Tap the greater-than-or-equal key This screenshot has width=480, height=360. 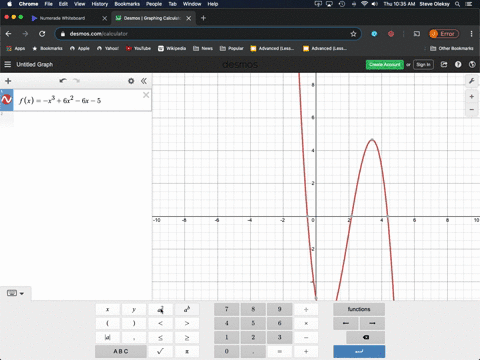[187, 337]
